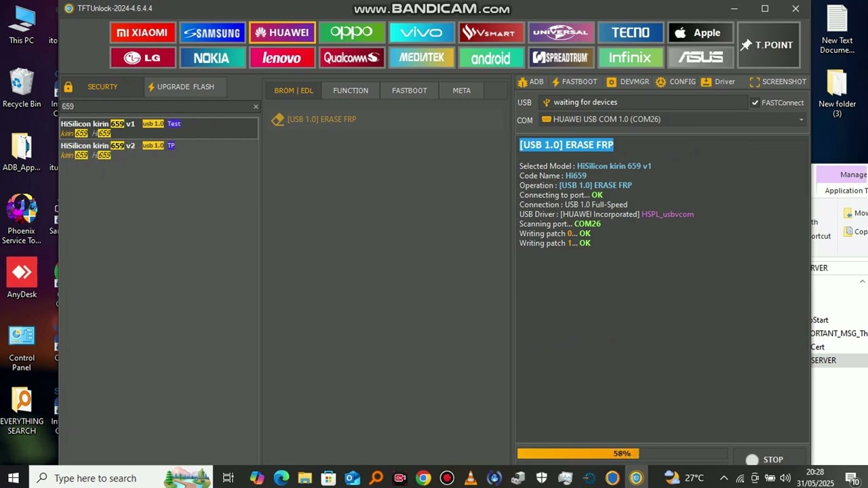Viewport: 868px width, 488px height.
Task: Launch AnyDesk from the desktop
Action: [22, 279]
